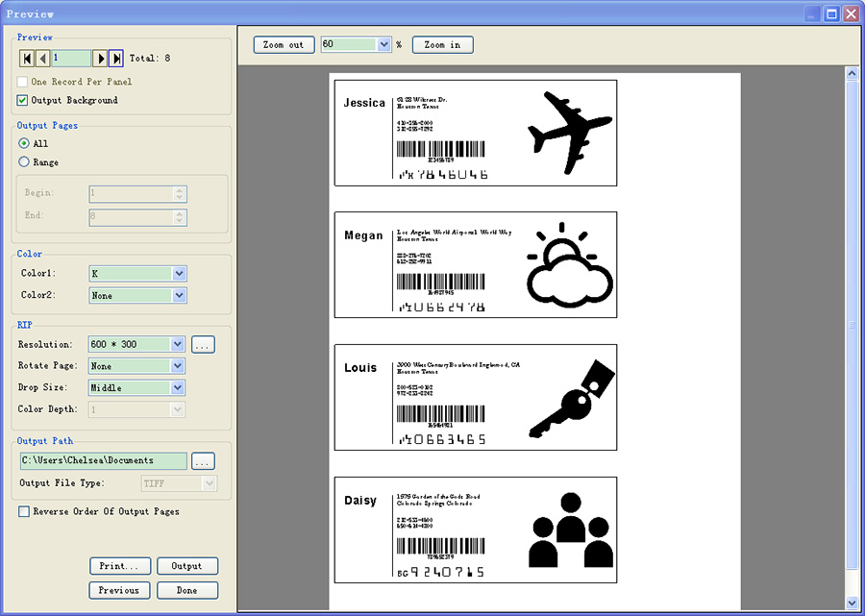
Task: Open the Drop Size dropdown
Action: 178,388
